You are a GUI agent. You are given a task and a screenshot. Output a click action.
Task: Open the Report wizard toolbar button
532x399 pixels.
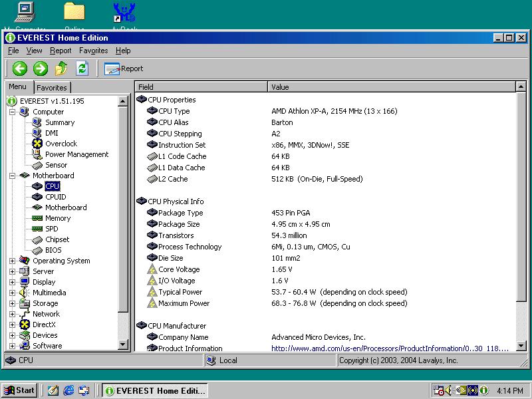[x=124, y=68]
